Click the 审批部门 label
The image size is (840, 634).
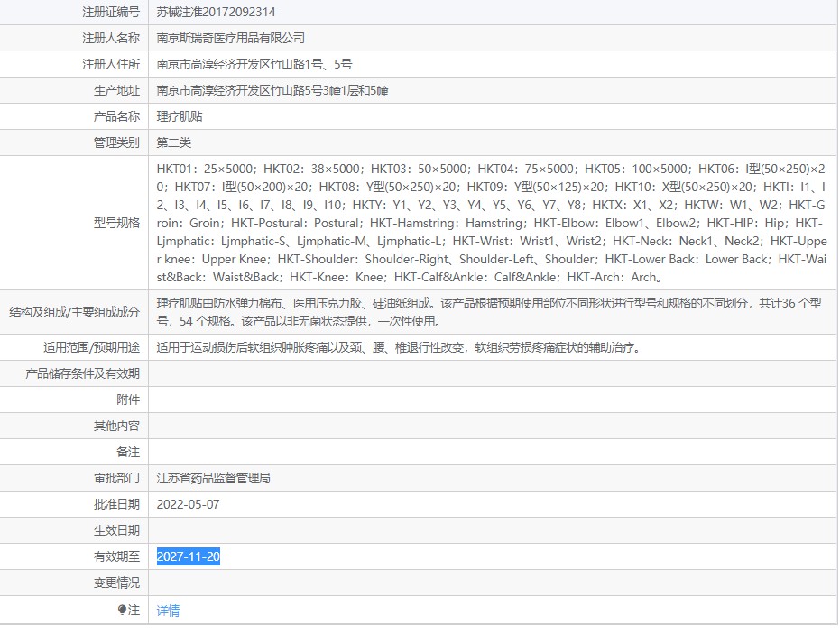pyautogui.click(x=116, y=478)
